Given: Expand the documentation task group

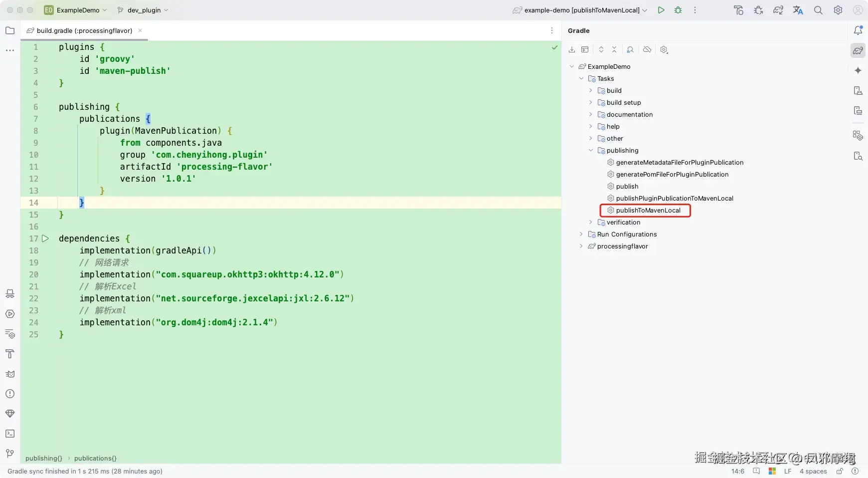Looking at the screenshot, I should [x=591, y=114].
